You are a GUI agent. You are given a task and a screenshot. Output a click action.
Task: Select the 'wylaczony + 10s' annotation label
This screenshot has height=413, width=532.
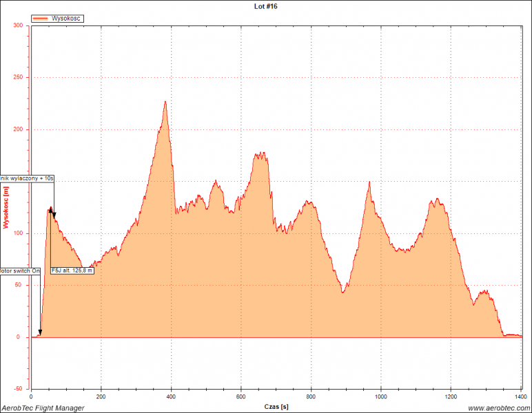click(27, 178)
